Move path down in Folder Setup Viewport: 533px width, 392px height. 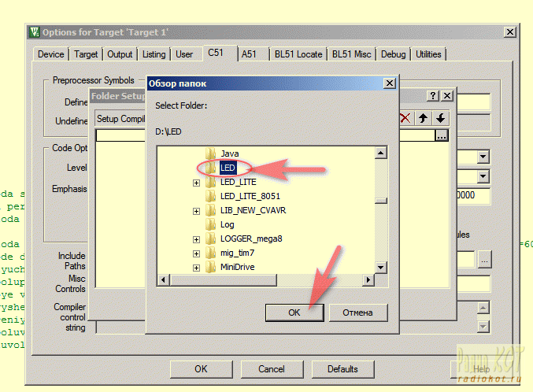click(x=441, y=118)
